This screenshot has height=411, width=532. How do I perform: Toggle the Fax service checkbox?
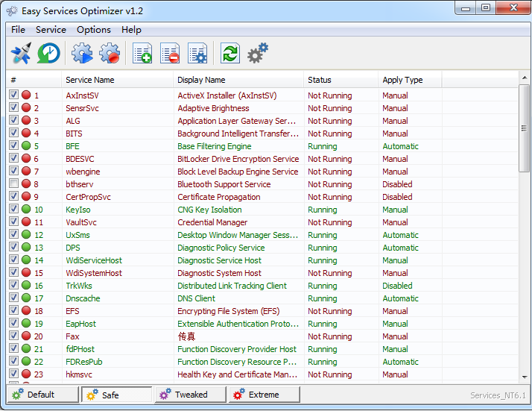[13, 336]
